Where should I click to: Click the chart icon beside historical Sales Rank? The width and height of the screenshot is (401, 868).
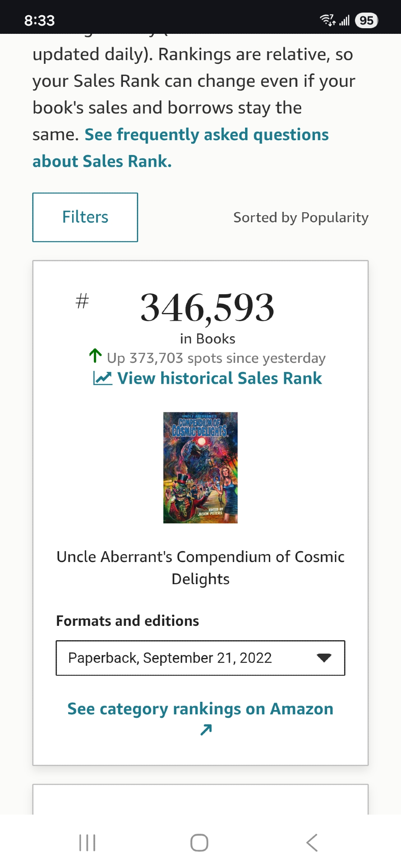103,378
